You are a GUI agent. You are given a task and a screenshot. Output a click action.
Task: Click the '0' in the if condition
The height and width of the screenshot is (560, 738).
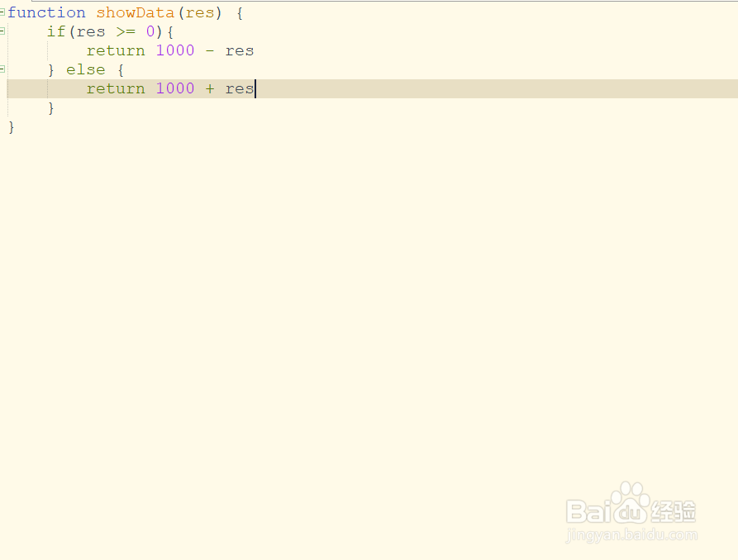[x=150, y=31]
